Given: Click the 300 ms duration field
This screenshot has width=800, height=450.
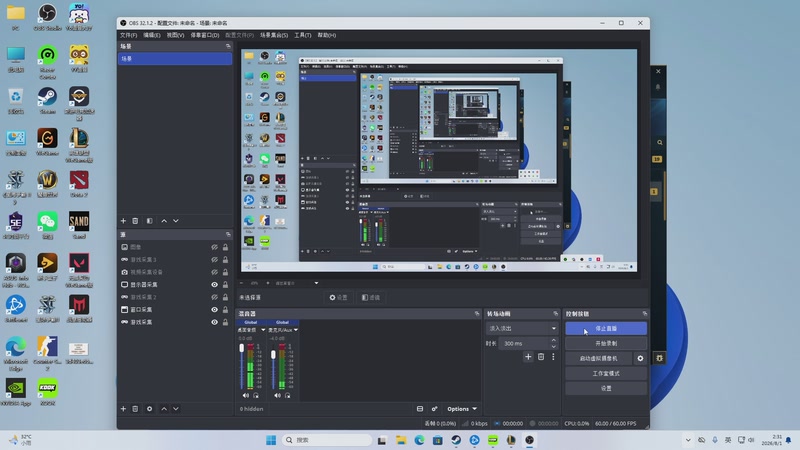Looking at the screenshot, I should 524,343.
